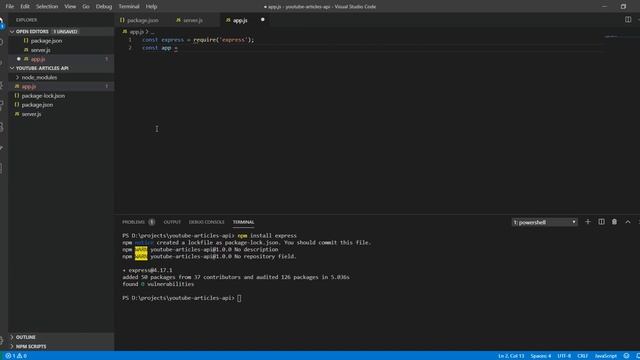Viewport: 640px width, 360px height.
Task: Open the File menu
Action: point(10,7)
